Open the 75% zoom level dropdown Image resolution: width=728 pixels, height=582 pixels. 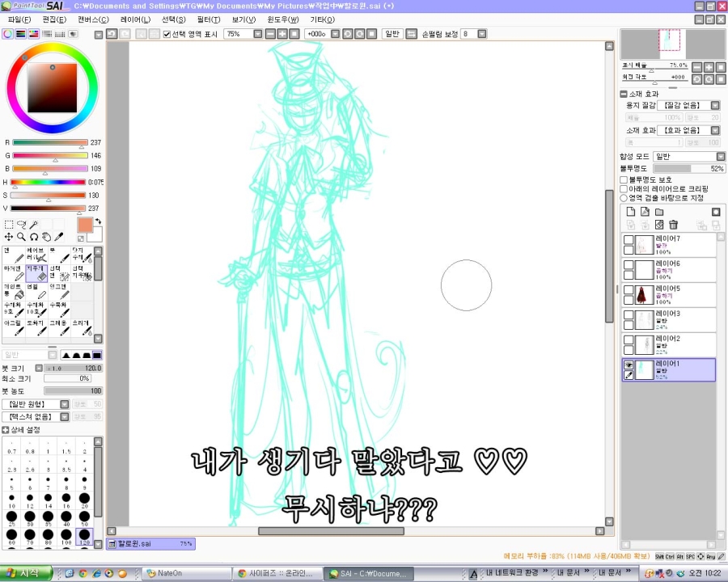pos(258,34)
